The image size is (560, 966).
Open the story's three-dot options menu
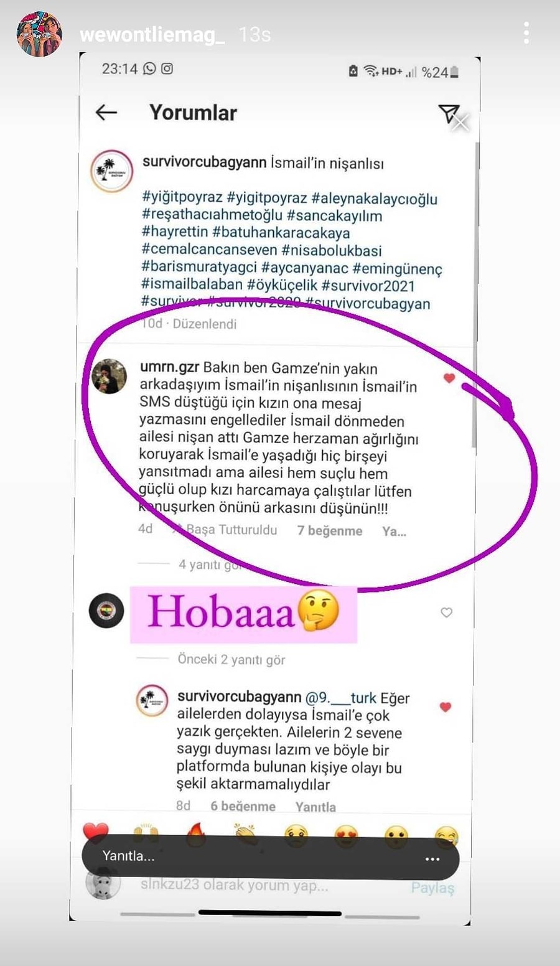[x=526, y=33]
